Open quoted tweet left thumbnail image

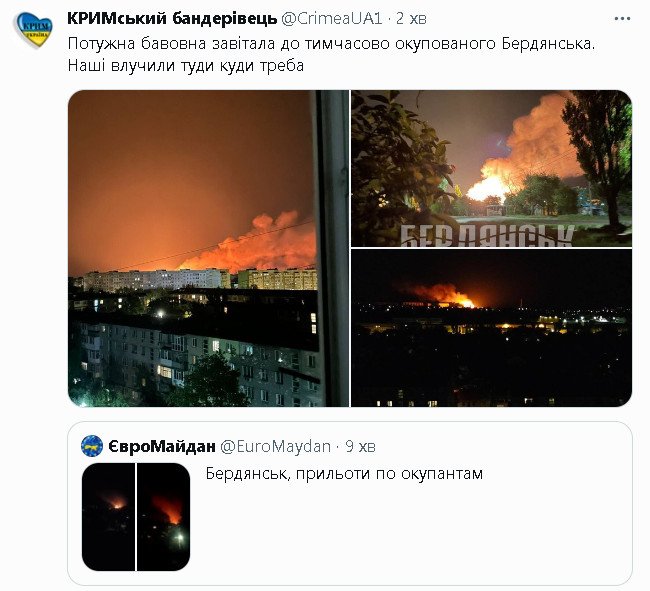pos(108,516)
